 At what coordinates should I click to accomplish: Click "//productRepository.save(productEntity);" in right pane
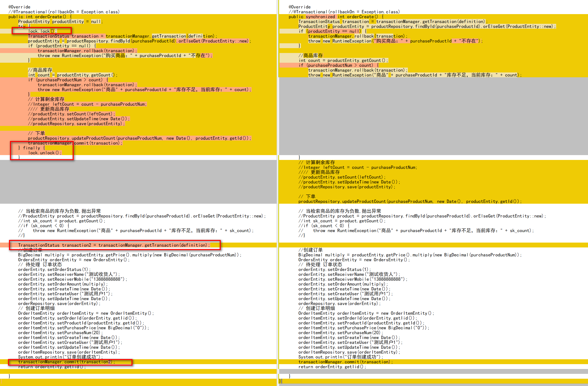tap(347, 187)
